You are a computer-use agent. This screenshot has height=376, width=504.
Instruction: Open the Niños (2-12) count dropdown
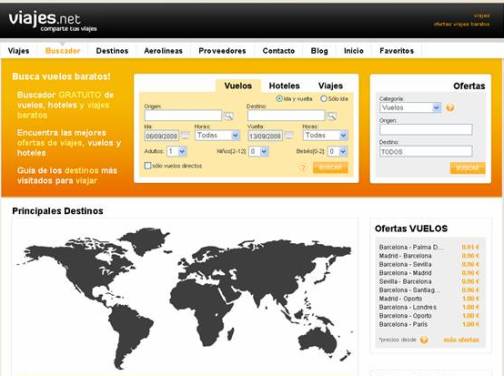click(259, 152)
